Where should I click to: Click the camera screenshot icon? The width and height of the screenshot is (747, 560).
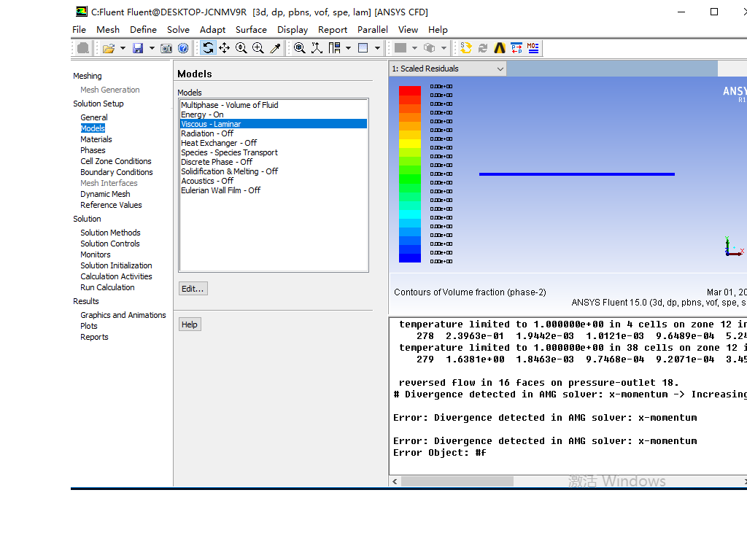[x=166, y=48]
